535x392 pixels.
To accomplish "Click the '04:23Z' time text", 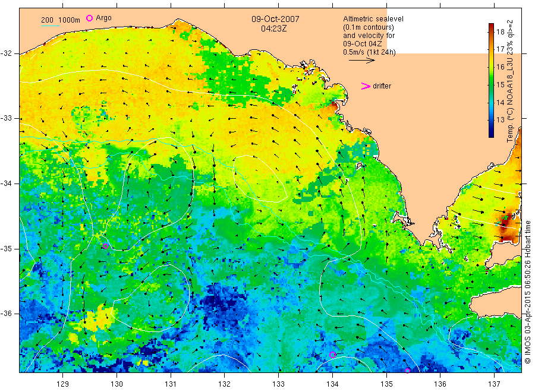I will coord(274,29).
